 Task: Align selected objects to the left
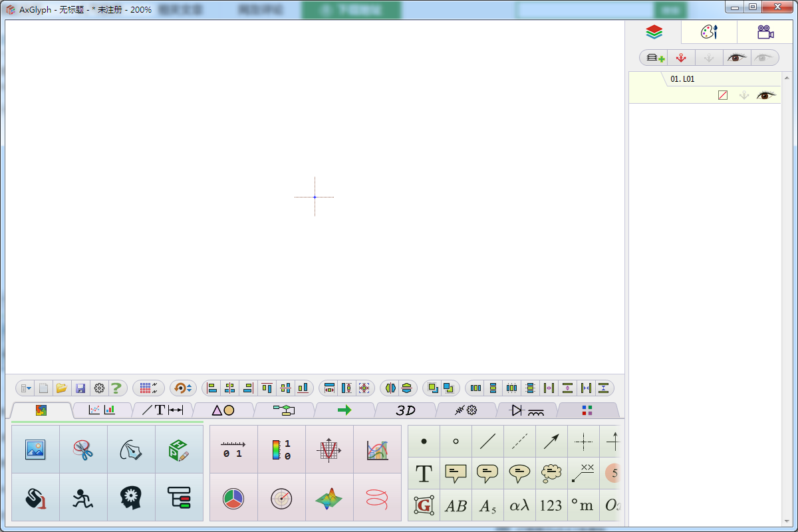[x=212, y=388]
